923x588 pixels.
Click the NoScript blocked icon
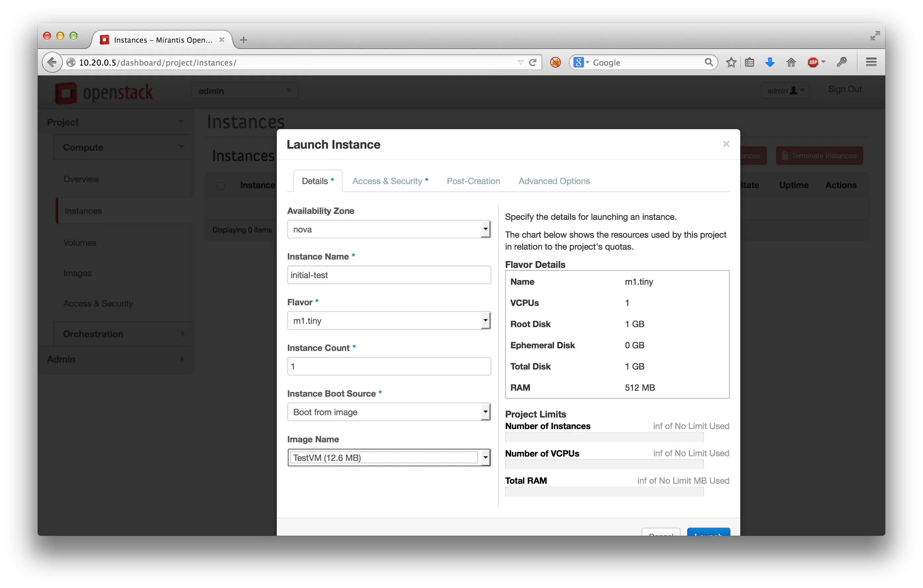tap(556, 62)
